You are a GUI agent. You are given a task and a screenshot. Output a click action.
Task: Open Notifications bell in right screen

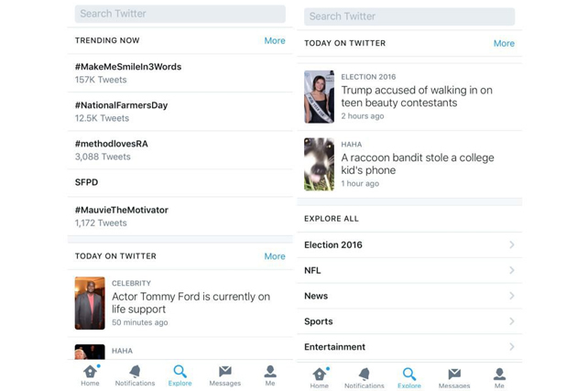365,374
